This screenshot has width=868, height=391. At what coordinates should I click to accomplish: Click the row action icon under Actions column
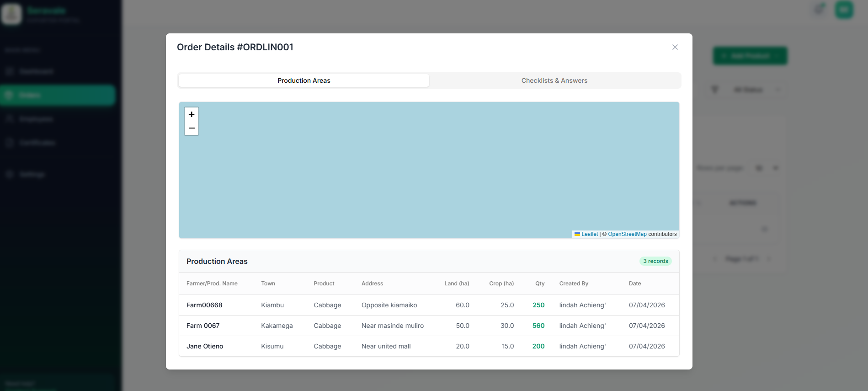(x=764, y=229)
